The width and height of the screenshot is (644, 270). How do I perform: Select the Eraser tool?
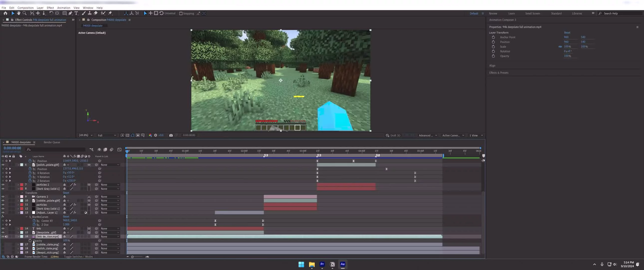point(96,13)
